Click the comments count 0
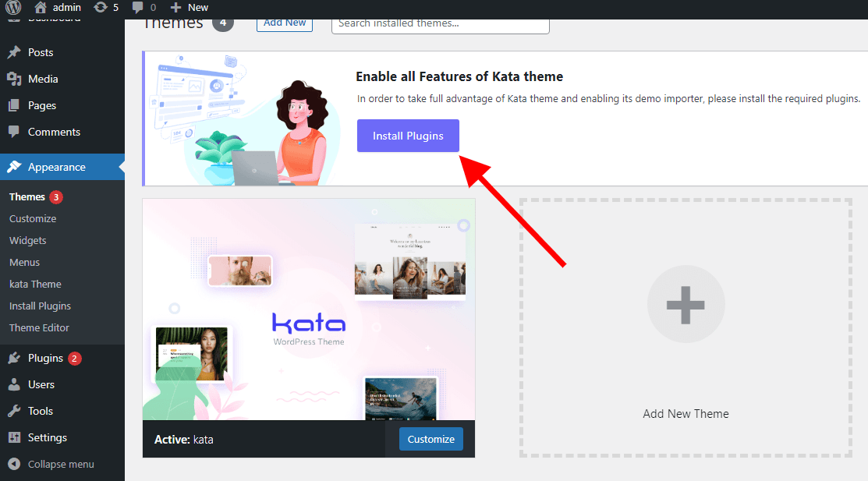This screenshot has height=481, width=868. coord(153,7)
